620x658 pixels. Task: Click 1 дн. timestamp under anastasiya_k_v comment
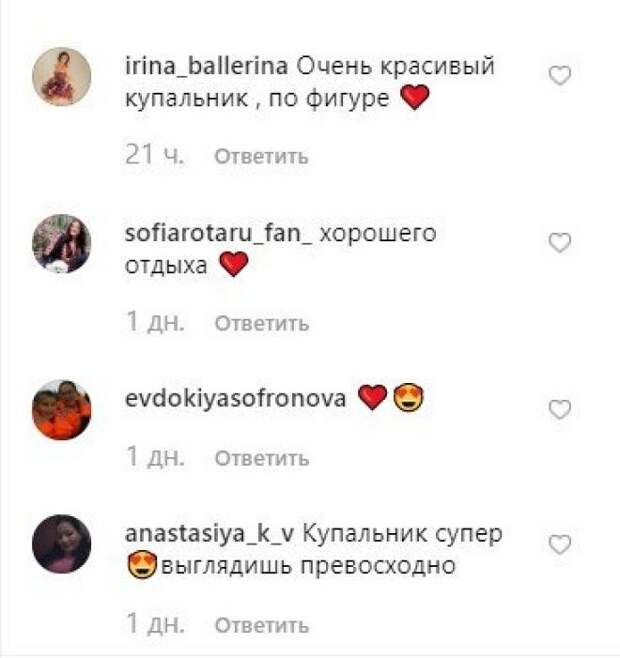155,623
